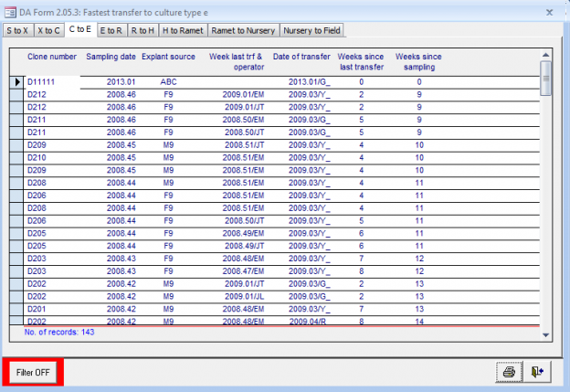The height and width of the screenshot is (392, 570).
Task: Go to the R to H tab
Action: tap(142, 30)
